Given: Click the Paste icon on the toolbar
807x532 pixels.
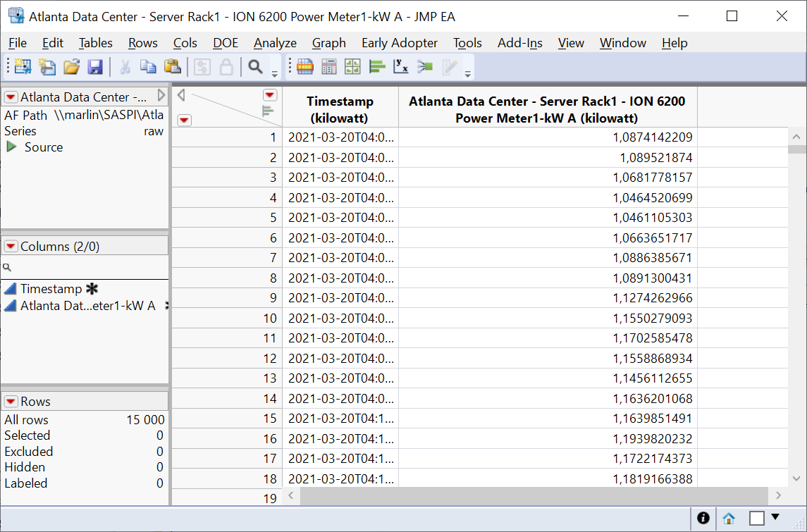Looking at the screenshot, I should point(172,66).
